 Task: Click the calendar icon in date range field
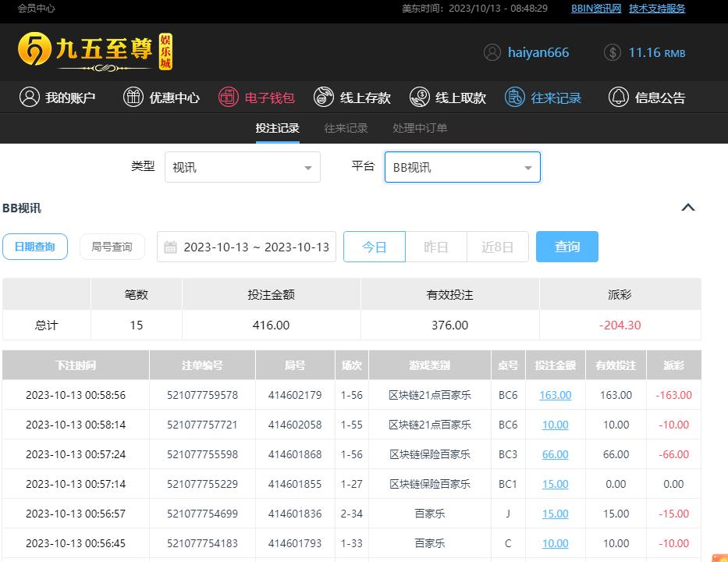(x=171, y=247)
